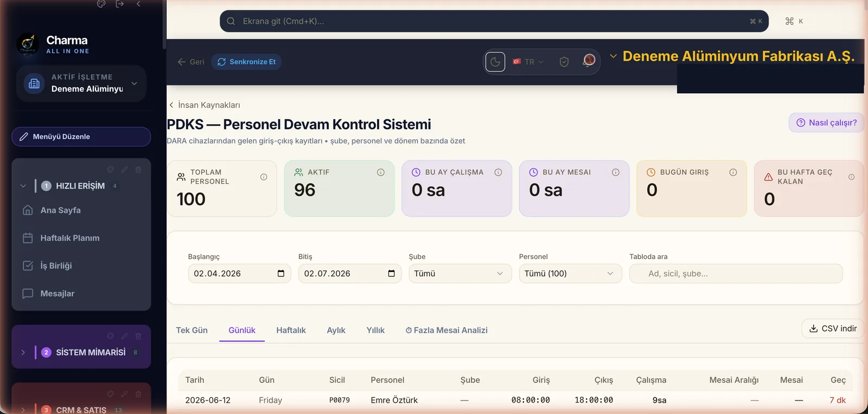
Task: Expand the SİSTEM MİMARİSİ menu group
Action: point(23,352)
